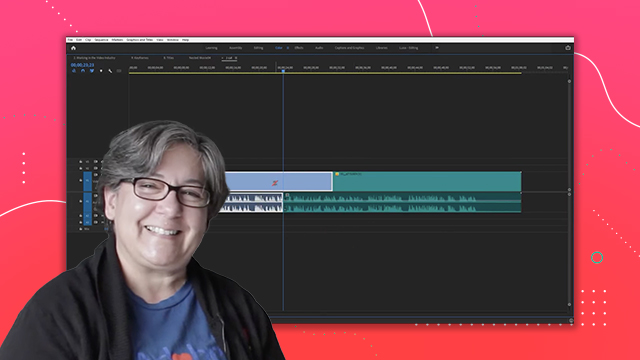Screen dimensions: 640x360
Task: Toggle sync lock on track V2
Action: 96,168
